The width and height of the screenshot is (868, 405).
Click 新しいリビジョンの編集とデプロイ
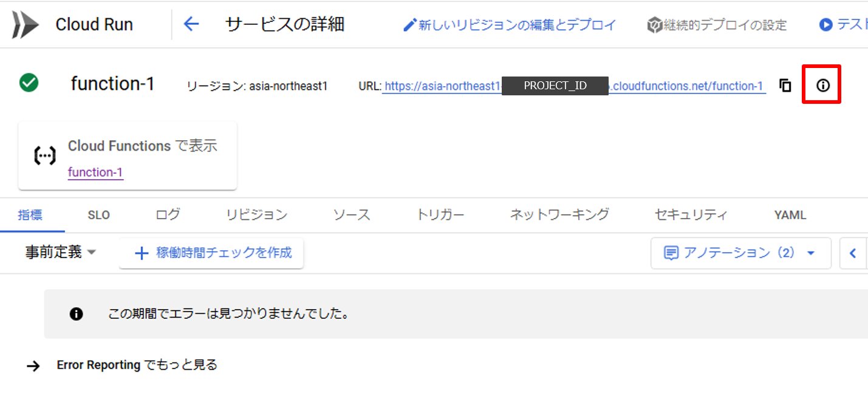coord(510,25)
